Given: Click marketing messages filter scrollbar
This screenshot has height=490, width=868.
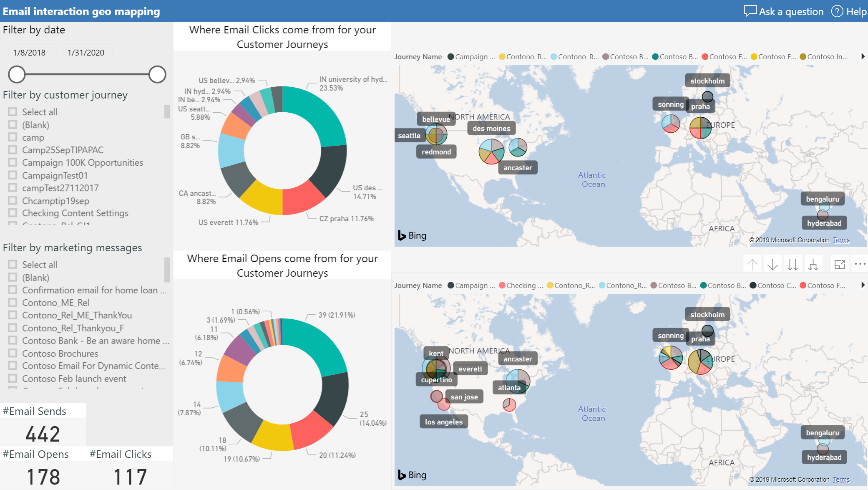Looking at the screenshot, I should pos(167,270).
